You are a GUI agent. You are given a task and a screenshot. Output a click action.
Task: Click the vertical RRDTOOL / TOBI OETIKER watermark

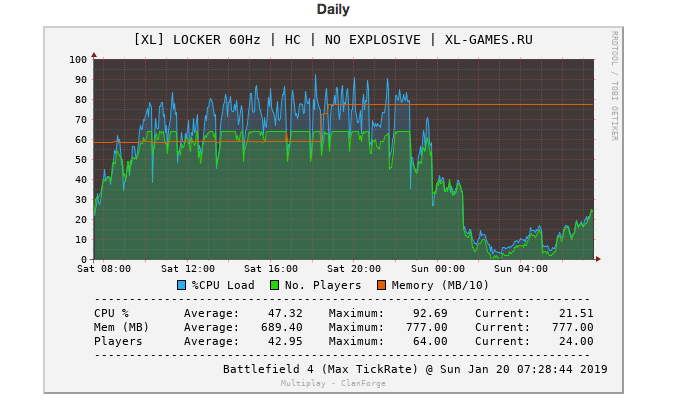[x=614, y=85]
